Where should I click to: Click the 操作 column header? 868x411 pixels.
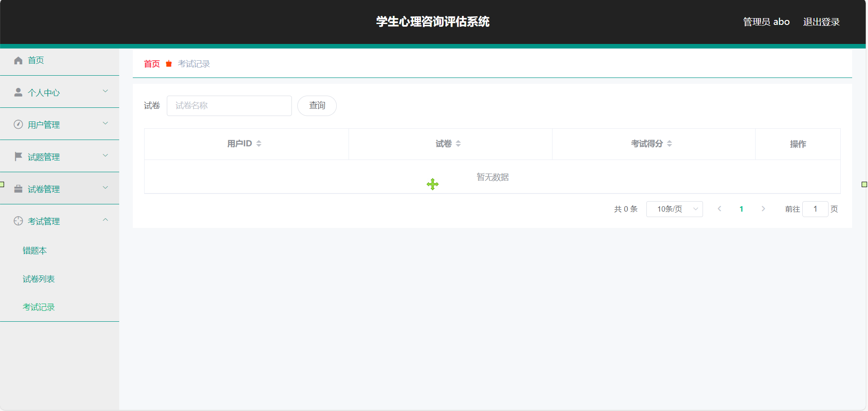(x=798, y=144)
